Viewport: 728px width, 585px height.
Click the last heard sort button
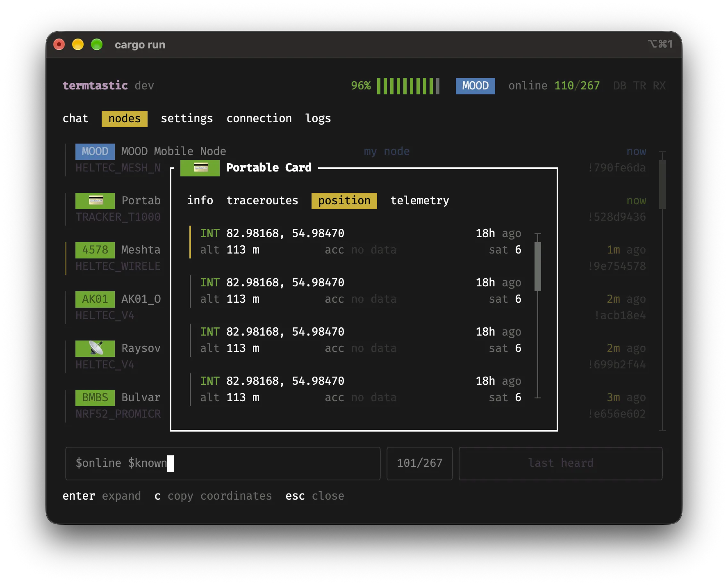(561, 463)
